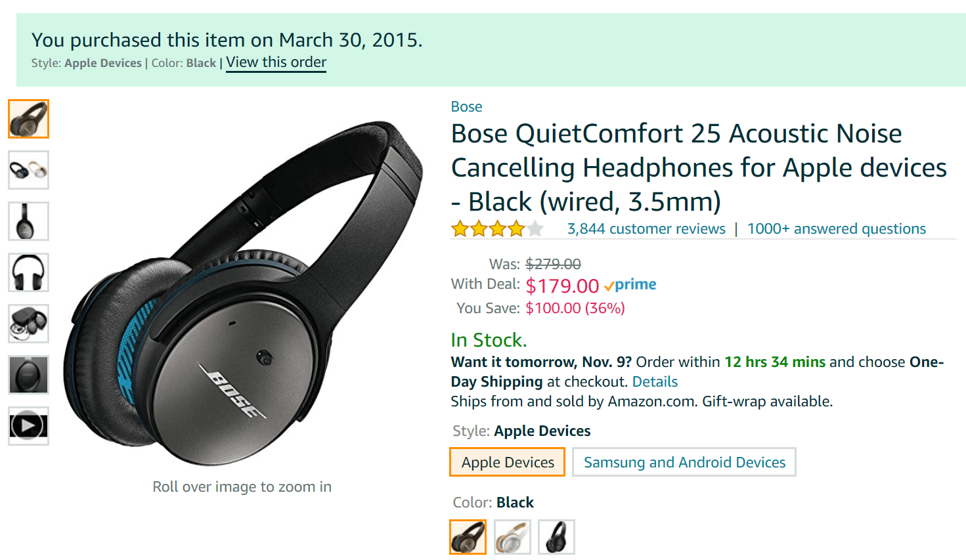The height and width of the screenshot is (560, 966).
Task: Choose the Samsung and Android Devices style
Action: pyautogui.click(x=684, y=462)
